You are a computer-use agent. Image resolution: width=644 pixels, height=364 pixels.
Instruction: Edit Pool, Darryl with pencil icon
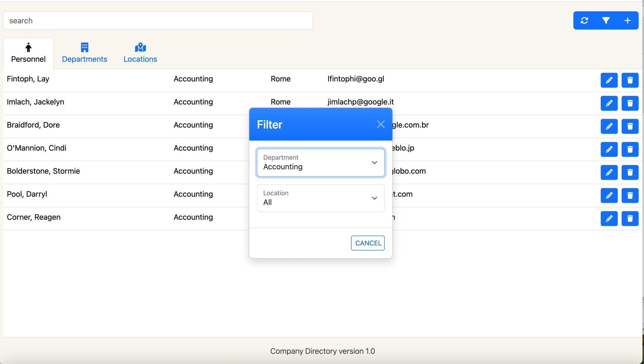click(x=609, y=195)
